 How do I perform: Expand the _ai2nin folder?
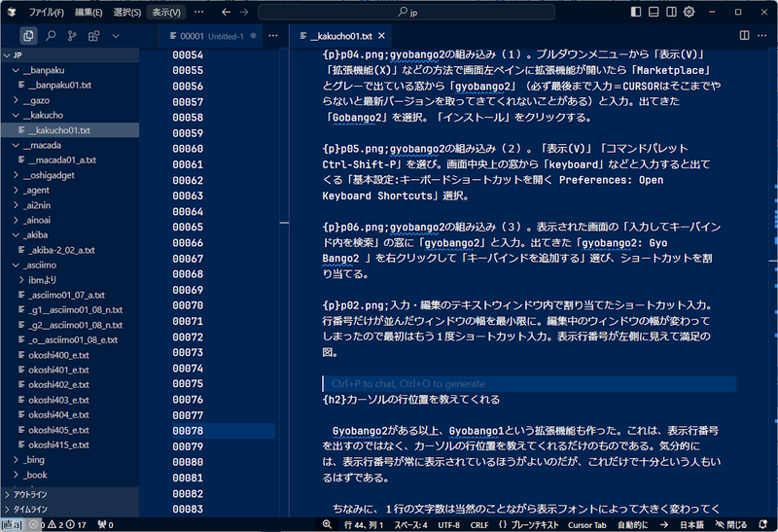pos(16,205)
